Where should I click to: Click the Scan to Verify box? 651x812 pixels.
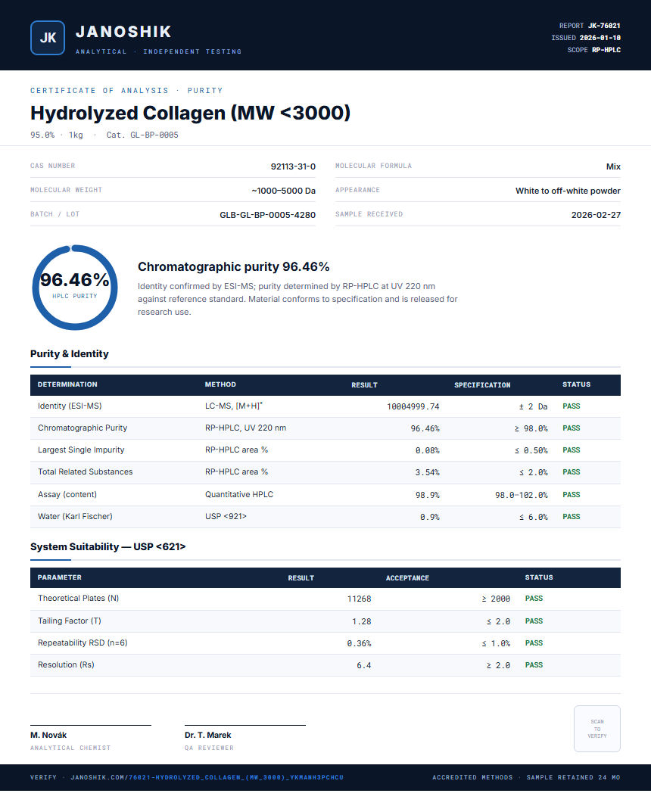coord(597,729)
